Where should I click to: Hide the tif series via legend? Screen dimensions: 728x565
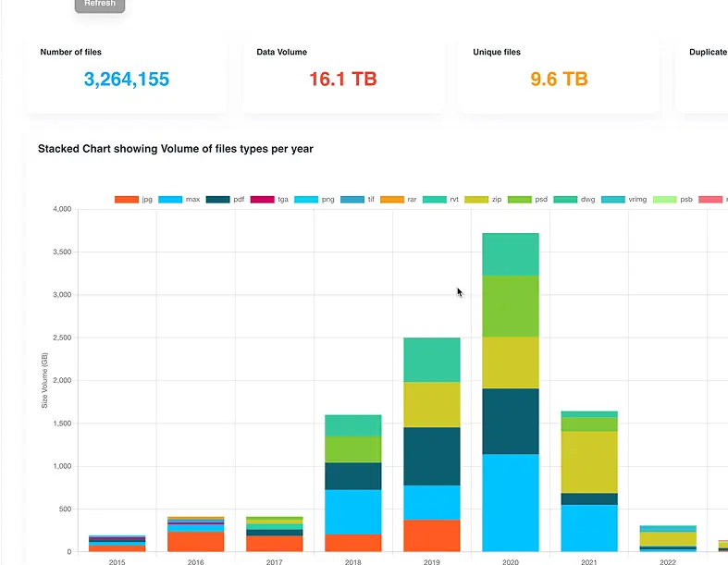tap(358, 199)
